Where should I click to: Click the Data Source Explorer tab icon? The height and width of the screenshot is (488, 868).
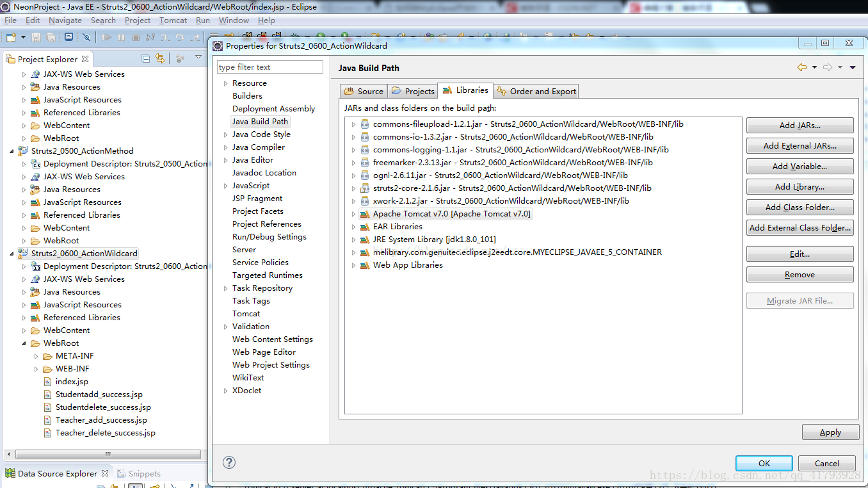pos(10,473)
